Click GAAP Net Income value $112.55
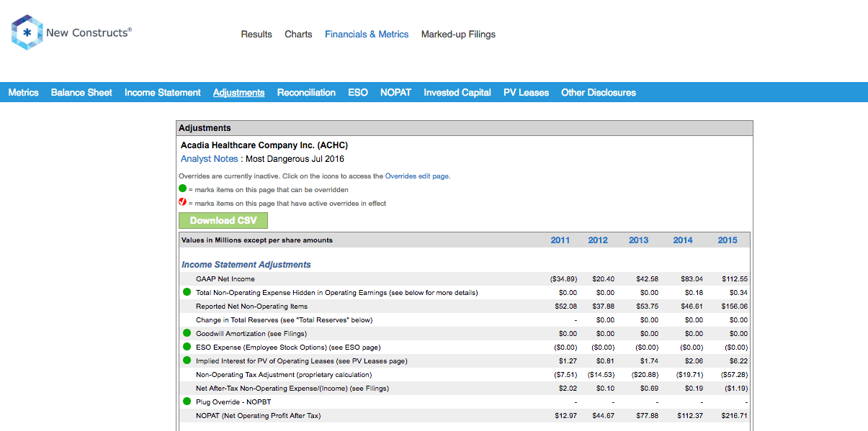This screenshot has width=868, height=431. [x=735, y=278]
